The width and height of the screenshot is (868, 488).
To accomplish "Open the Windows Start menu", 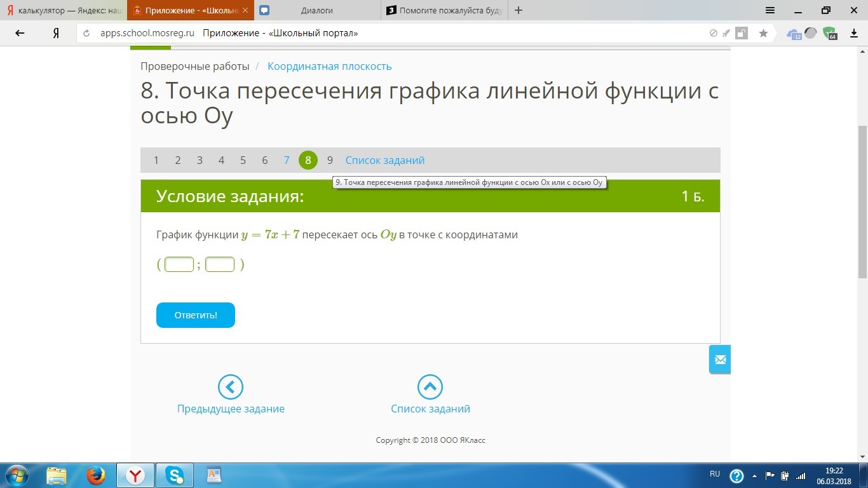I will (x=17, y=475).
